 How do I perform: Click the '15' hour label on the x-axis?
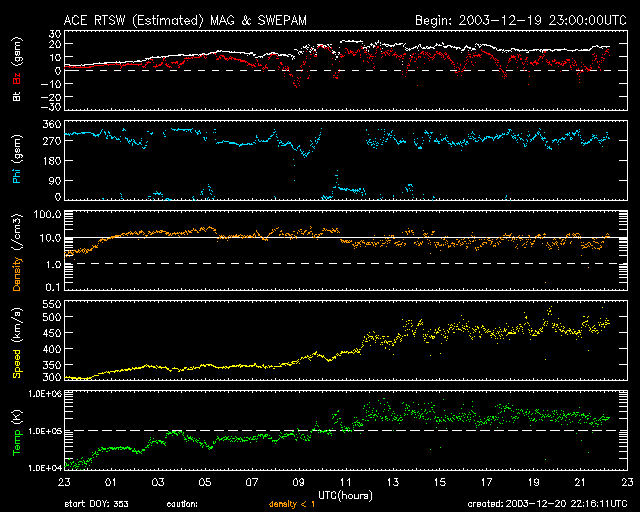(440, 482)
